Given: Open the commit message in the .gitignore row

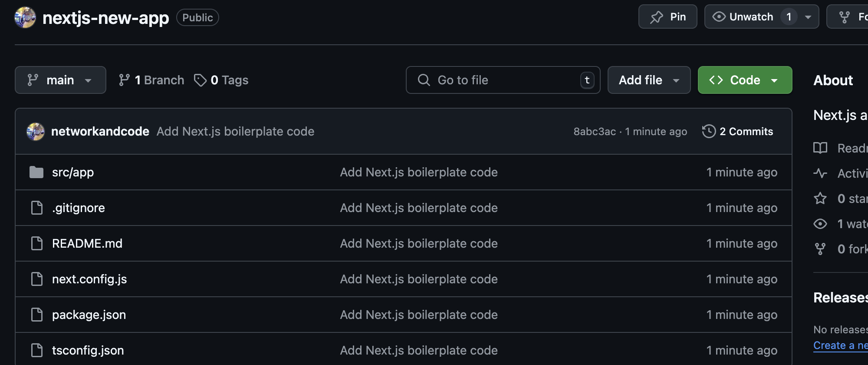Looking at the screenshot, I should (419, 208).
